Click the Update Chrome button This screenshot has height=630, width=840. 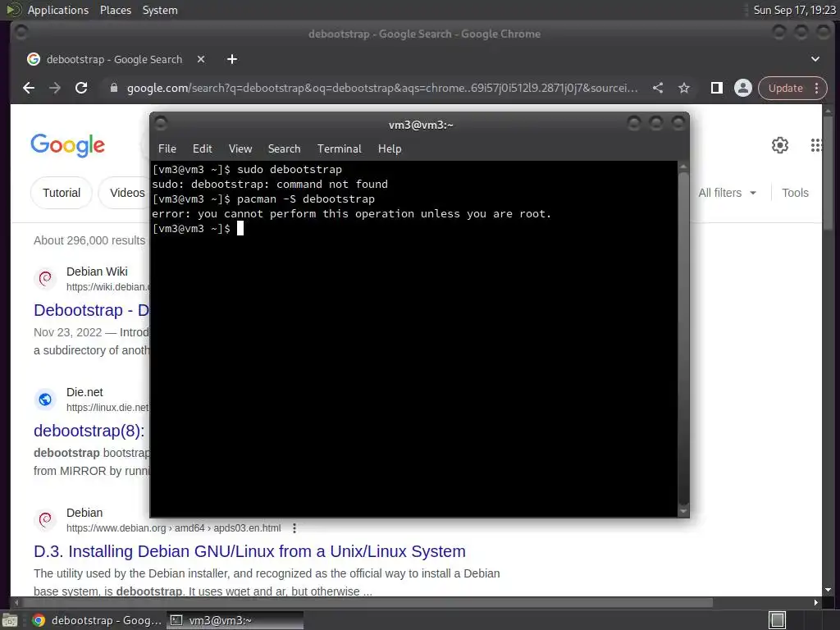click(785, 88)
